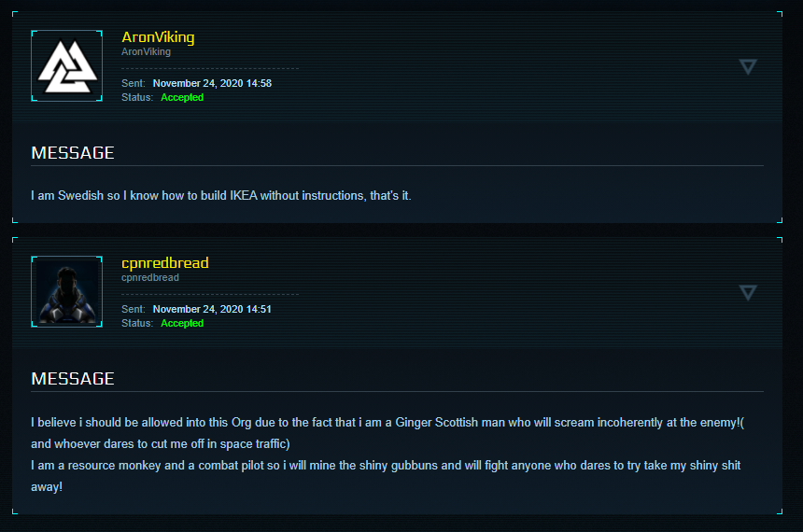Expand the AronViking application with triangle arrow
Screen dimensions: 803x532
click(x=748, y=66)
